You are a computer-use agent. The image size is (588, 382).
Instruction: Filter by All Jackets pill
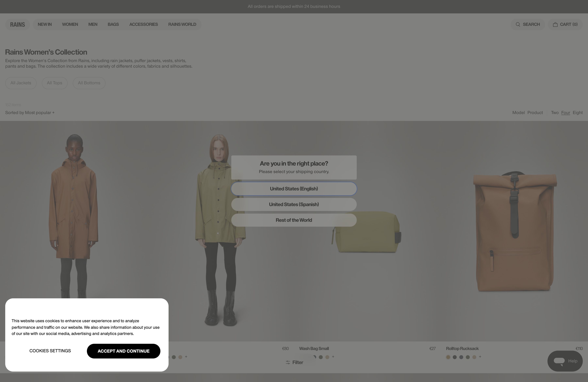[21, 83]
